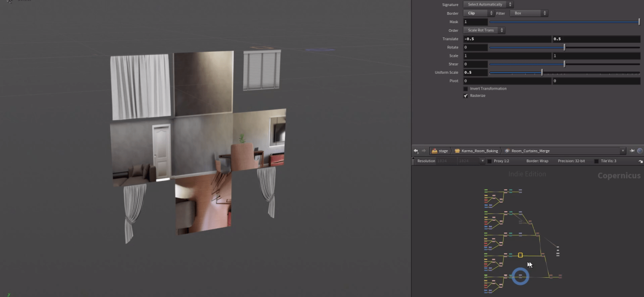Click the back navigation arrow in network path bar
644x297 pixels.
coord(416,151)
